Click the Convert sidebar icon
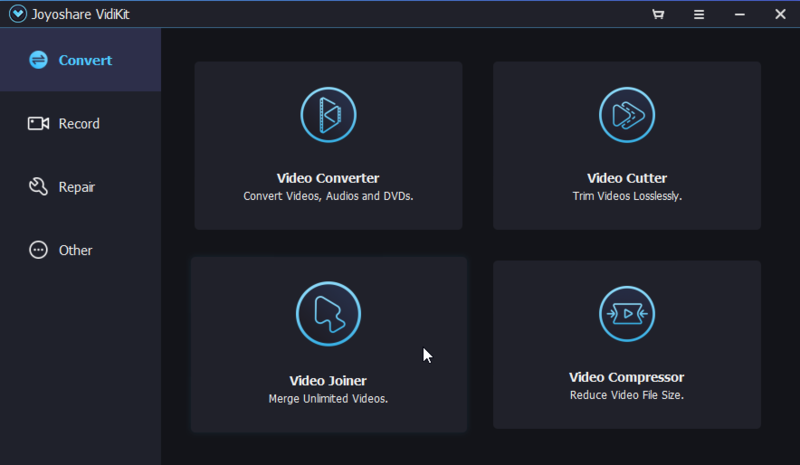 click(x=38, y=60)
